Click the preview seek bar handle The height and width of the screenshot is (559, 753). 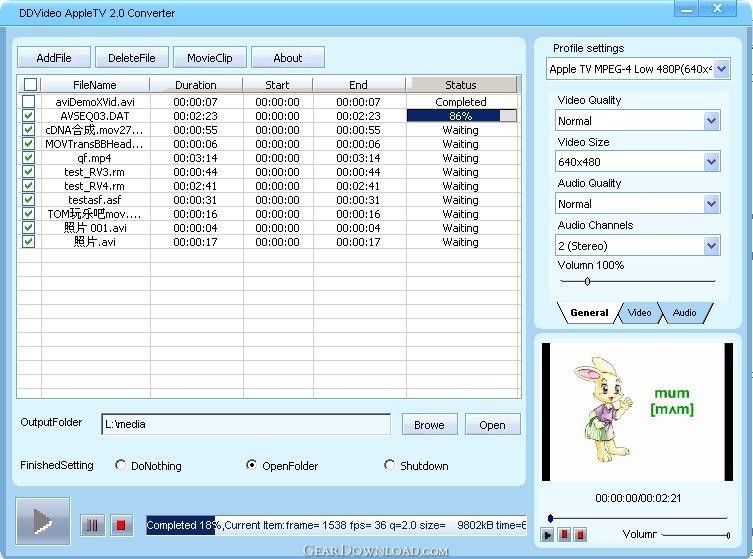coord(550,518)
